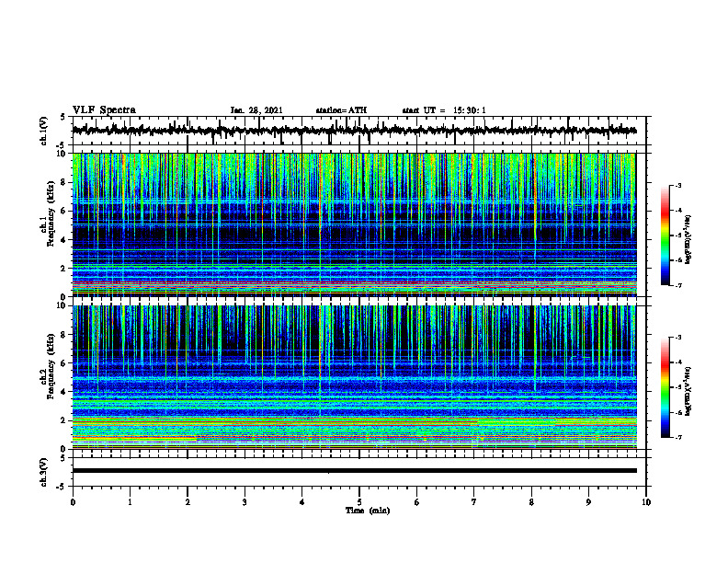Screen dimensions: 728x563
Task: Click the log(PSD) label beside ch.1 colorbar
Action: point(688,240)
